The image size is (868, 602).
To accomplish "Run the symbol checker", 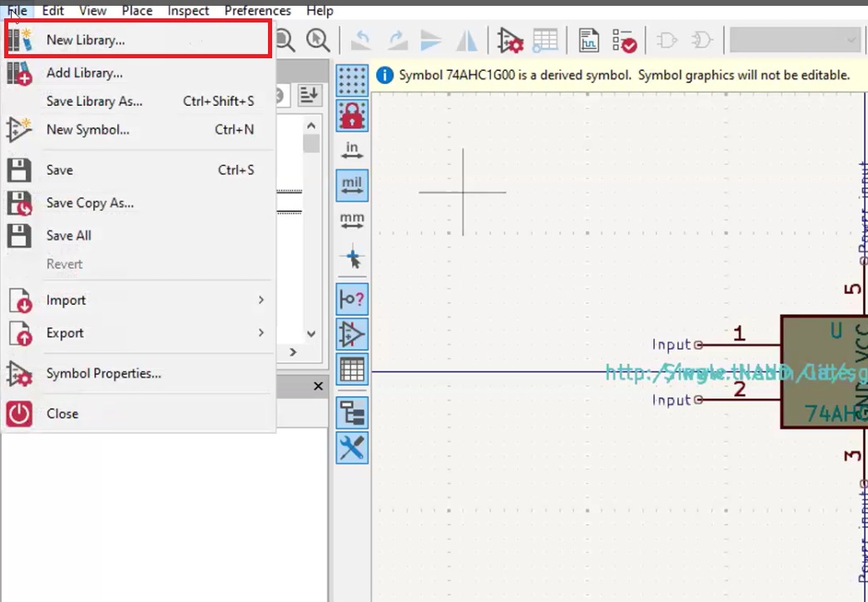I will pyautogui.click(x=625, y=40).
